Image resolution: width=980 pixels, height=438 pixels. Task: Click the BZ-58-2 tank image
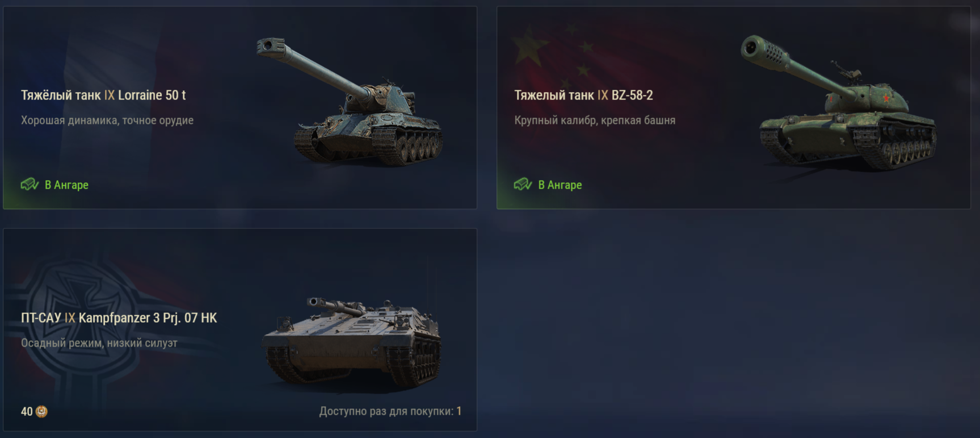pos(839,102)
